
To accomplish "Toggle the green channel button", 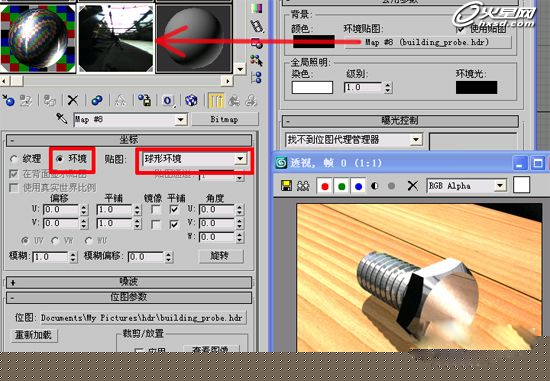I will click(x=342, y=186).
